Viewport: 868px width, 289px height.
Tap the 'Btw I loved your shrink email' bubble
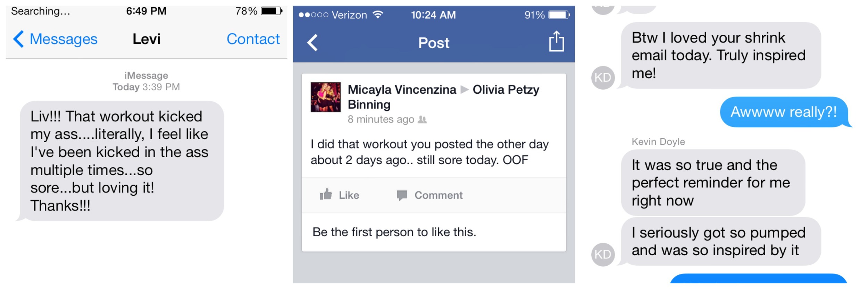click(x=720, y=56)
